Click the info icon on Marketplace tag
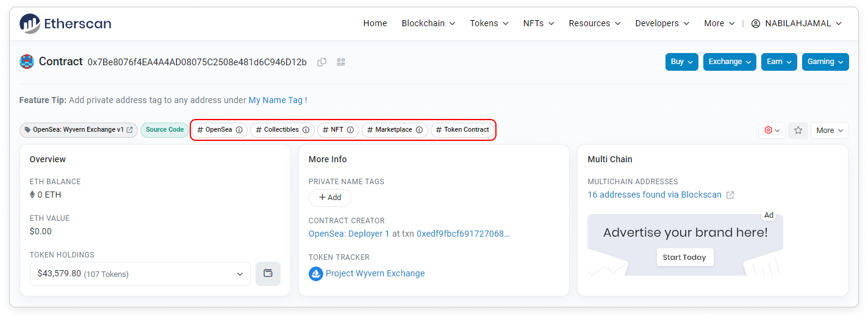This screenshot has width=868, height=319. click(419, 130)
